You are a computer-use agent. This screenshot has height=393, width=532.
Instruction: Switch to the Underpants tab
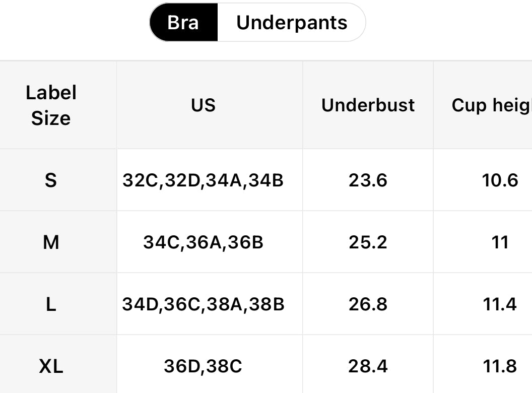[x=292, y=23]
